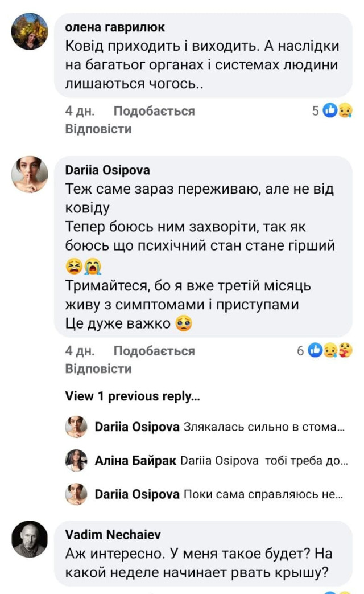Click the like reaction icon beside count 6
Screen dimensions: 364x594
pos(315,351)
